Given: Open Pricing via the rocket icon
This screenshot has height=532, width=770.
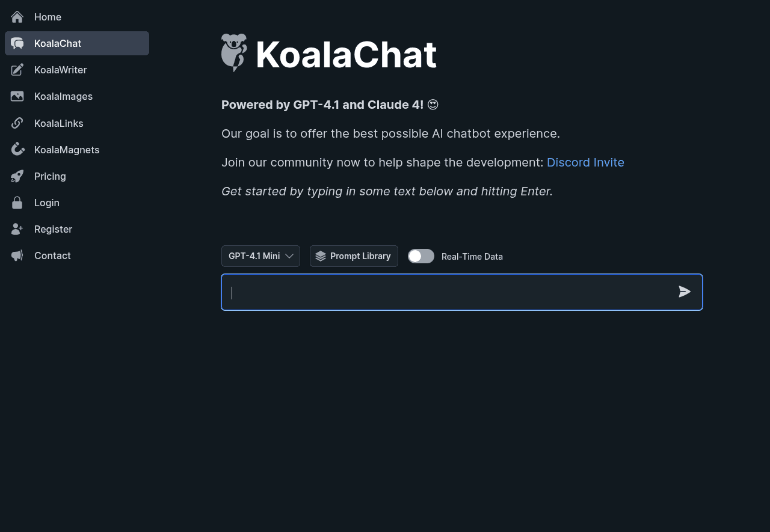Looking at the screenshot, I should (17, 176).
